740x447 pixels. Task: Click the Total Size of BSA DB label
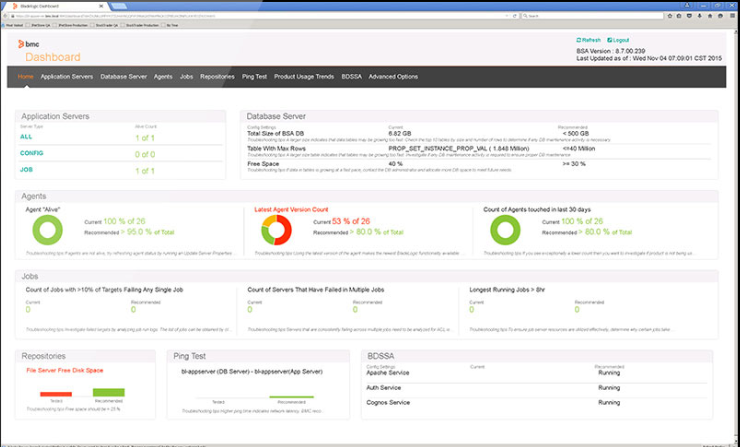(276, 134)
